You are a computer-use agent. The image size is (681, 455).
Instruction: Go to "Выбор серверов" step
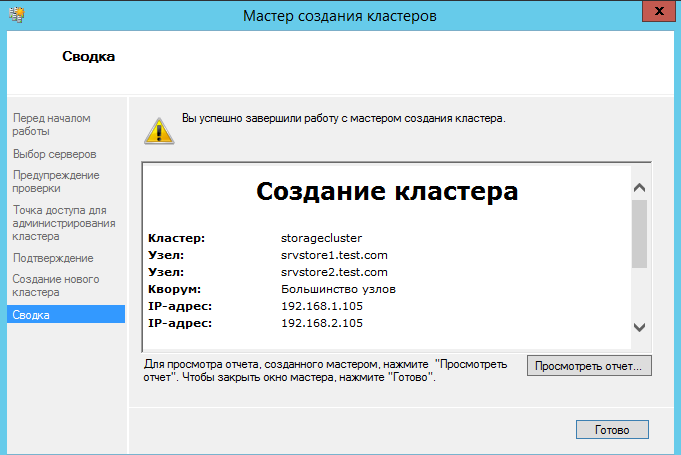54,154
